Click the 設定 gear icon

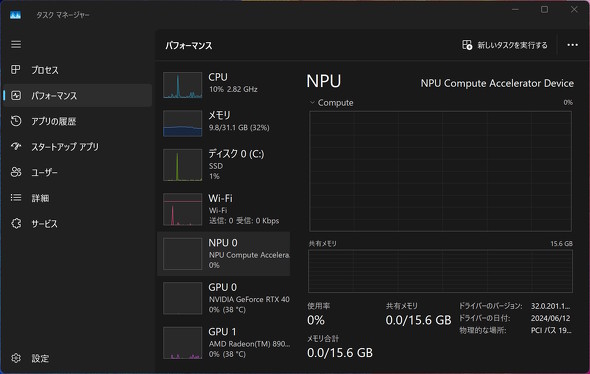16,358
